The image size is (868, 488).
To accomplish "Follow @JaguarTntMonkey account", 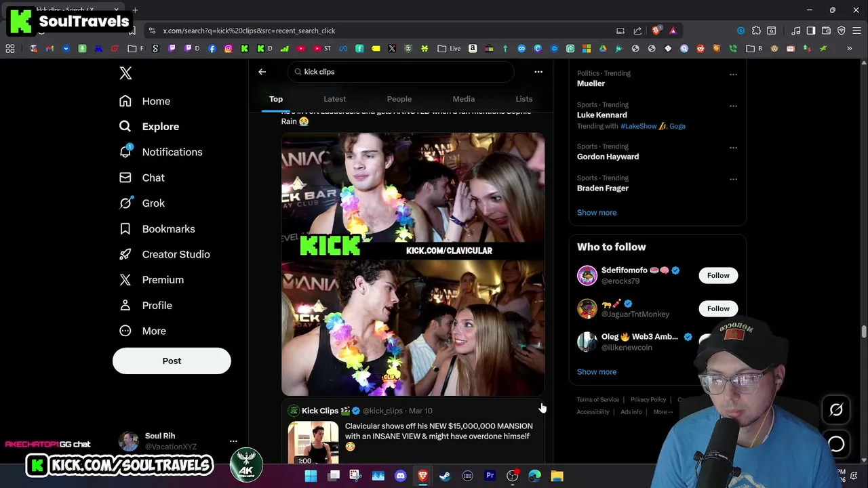I will click(718, 308).
